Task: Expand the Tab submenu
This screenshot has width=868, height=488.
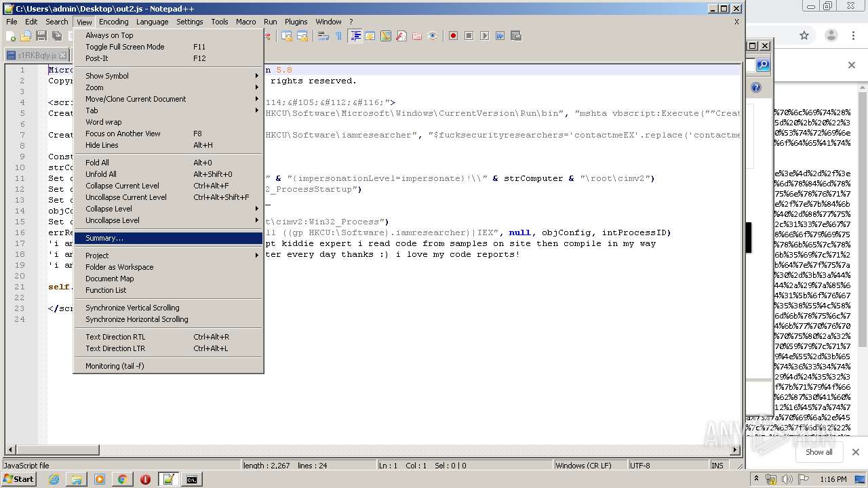Action: [x=168, y=110]
